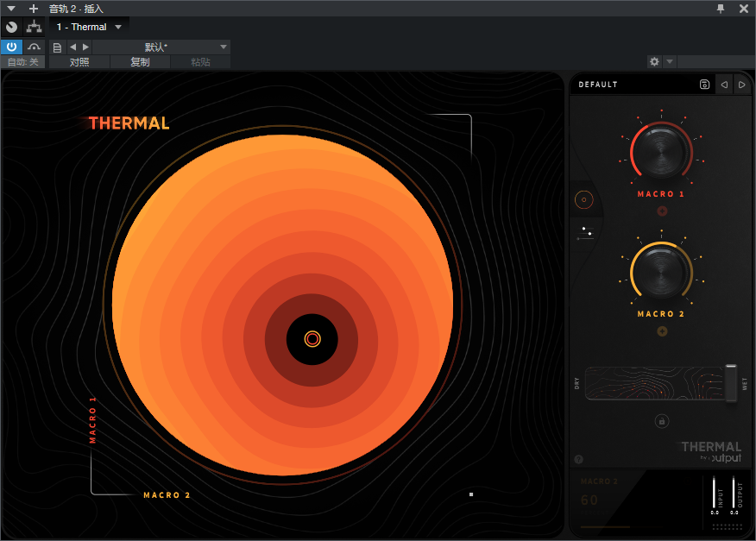
Task: Open the DEFAULT preset name in Thermal
Action: tap(598, 85)
